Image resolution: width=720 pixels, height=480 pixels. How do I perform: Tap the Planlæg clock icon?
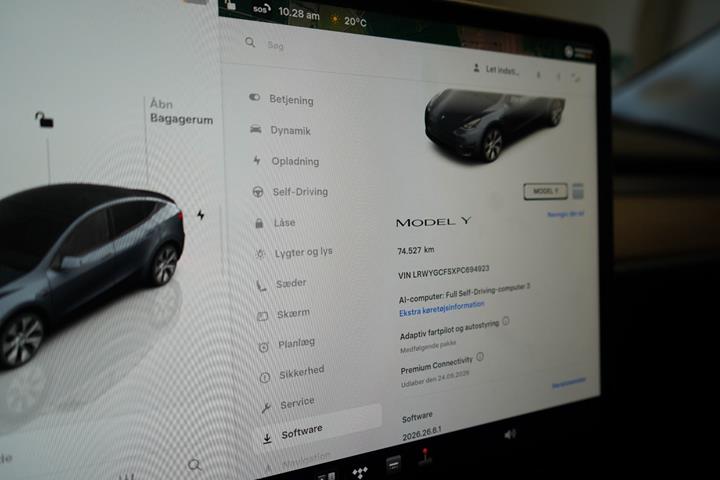(264, 347)
